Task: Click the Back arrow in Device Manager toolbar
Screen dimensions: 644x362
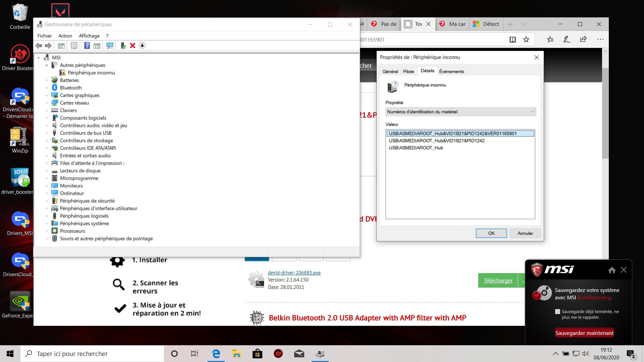Action: click(x=39, y=46)
